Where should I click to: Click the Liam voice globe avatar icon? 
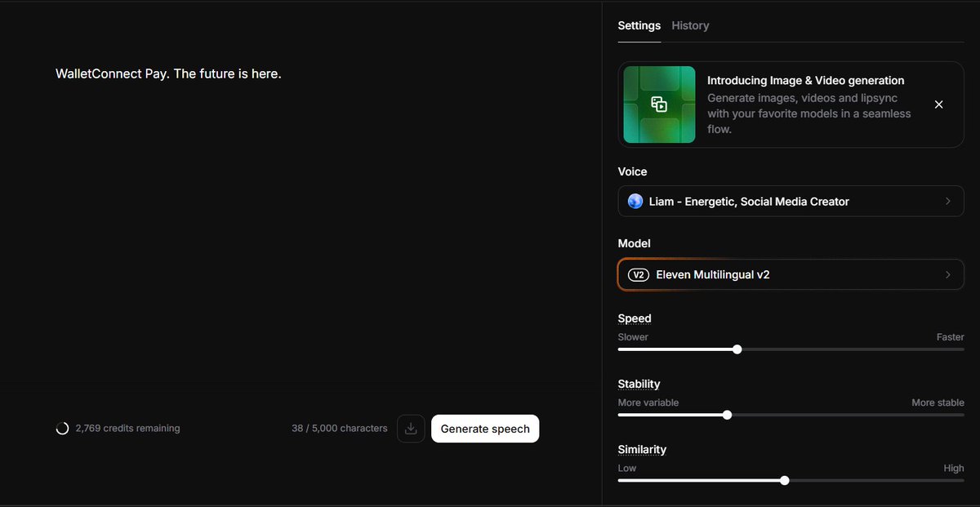[635, 201]
